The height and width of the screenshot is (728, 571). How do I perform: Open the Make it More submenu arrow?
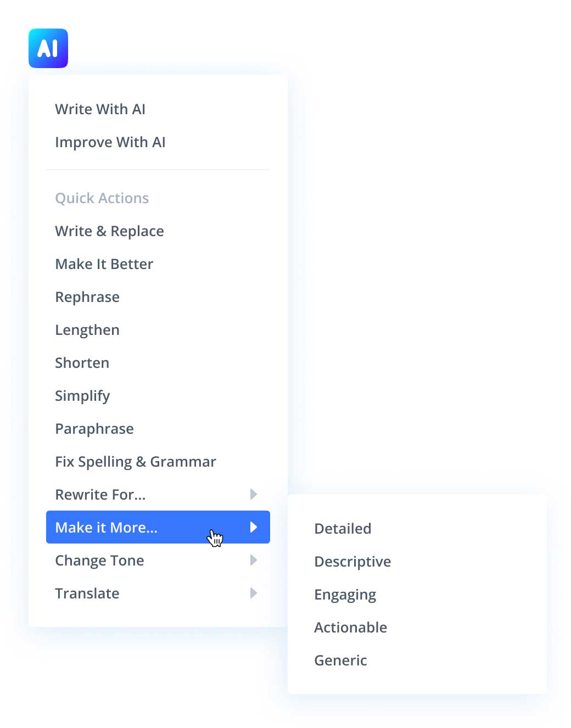[253, 527]
